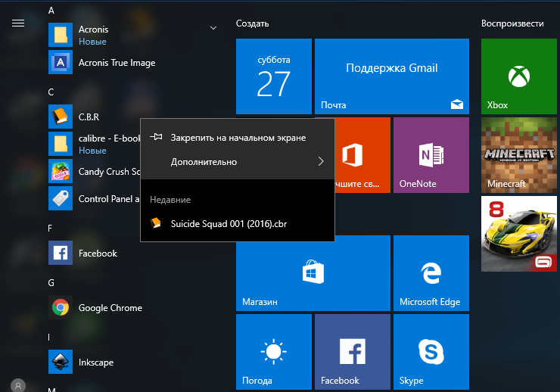
Task: Open the Погода weather tile
Action: click(x=274, y=352)
